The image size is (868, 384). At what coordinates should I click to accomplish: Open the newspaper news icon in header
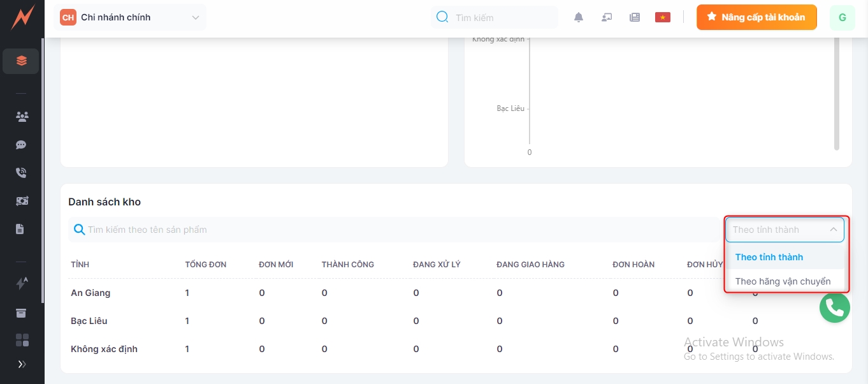635,18
